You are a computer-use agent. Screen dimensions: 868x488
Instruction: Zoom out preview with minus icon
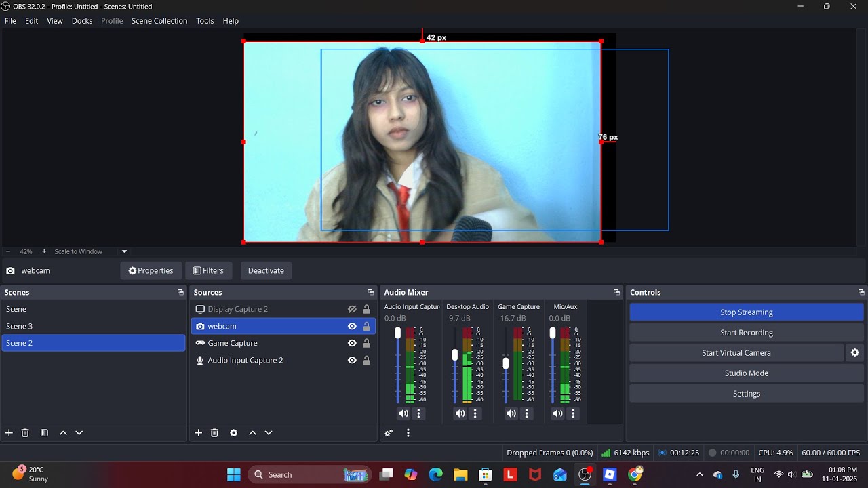[8, 251]
